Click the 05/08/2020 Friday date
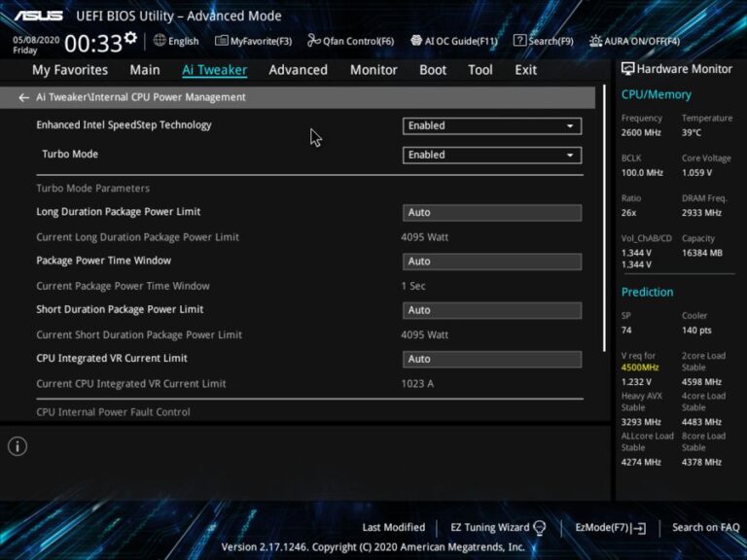This screenshot has width=747, height=560. (x=36, y=45)
